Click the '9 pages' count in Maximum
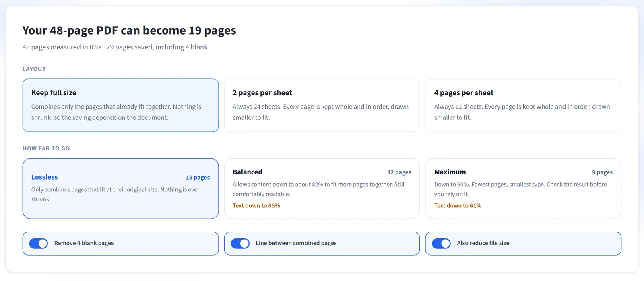This screenshot has height=281, width=644. pos(602,172)
